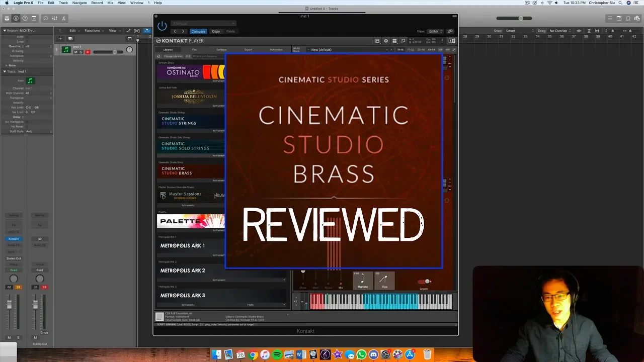Open Finder in the Dock

coord(217,355)
